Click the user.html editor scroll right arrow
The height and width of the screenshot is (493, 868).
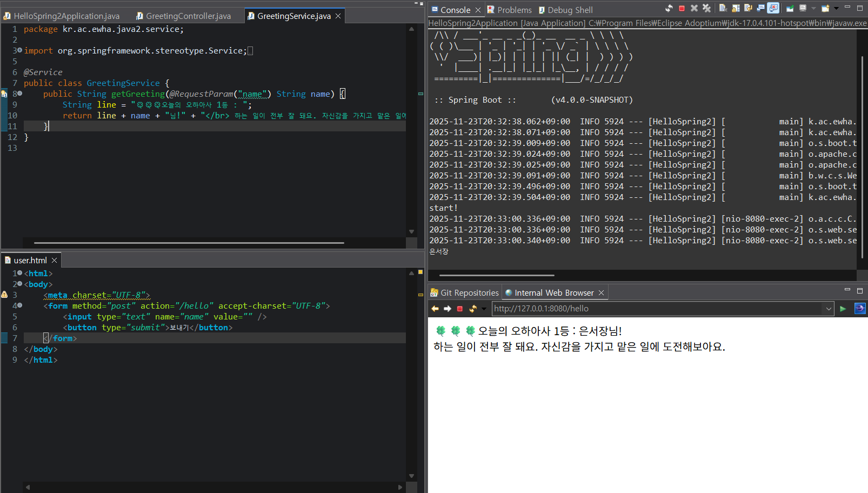click(x=400, y=487)
